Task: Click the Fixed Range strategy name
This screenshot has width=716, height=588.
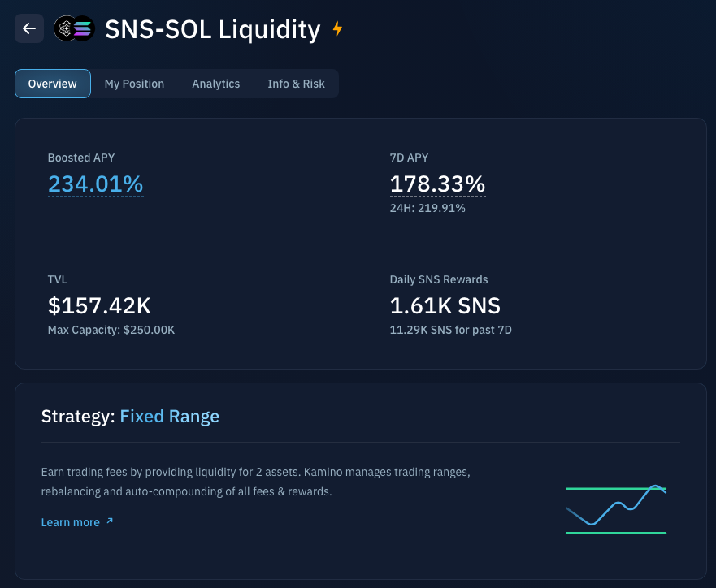Action: click(x=169, y=417)
